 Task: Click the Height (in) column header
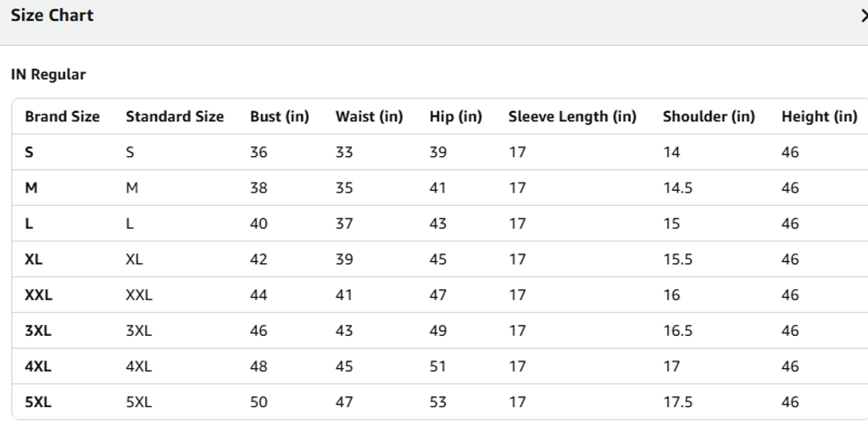click(819, 117)
